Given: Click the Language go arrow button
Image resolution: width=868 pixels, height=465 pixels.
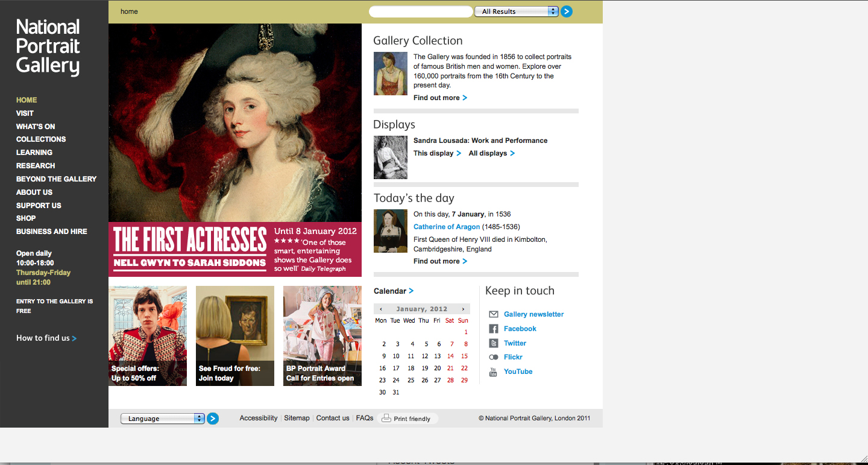Looking at the screenshot, I should tap(213, 419).
